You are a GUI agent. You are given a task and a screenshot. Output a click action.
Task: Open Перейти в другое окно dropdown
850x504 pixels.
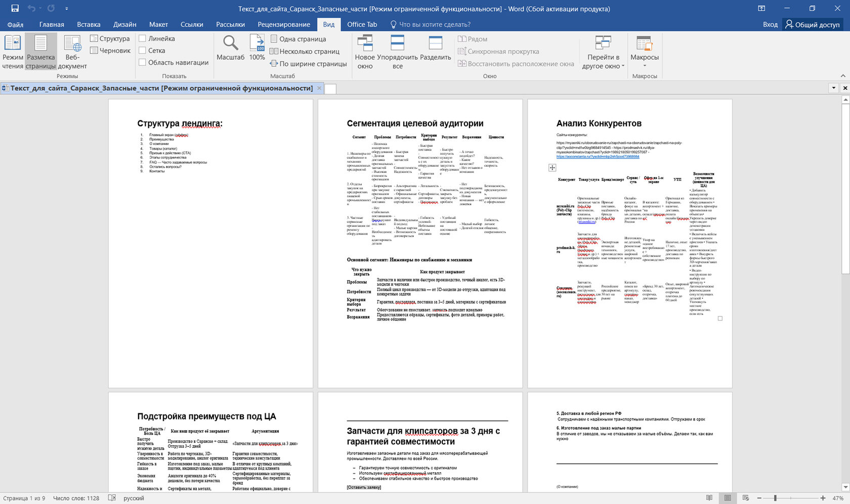(603, 52)
